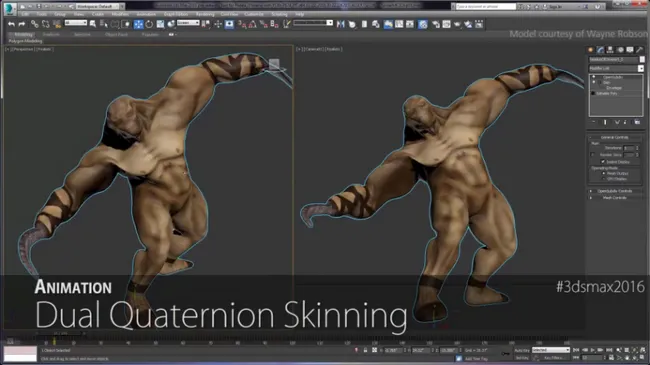Click the Set Key button
650x365 pixels.
pos(522,358)
